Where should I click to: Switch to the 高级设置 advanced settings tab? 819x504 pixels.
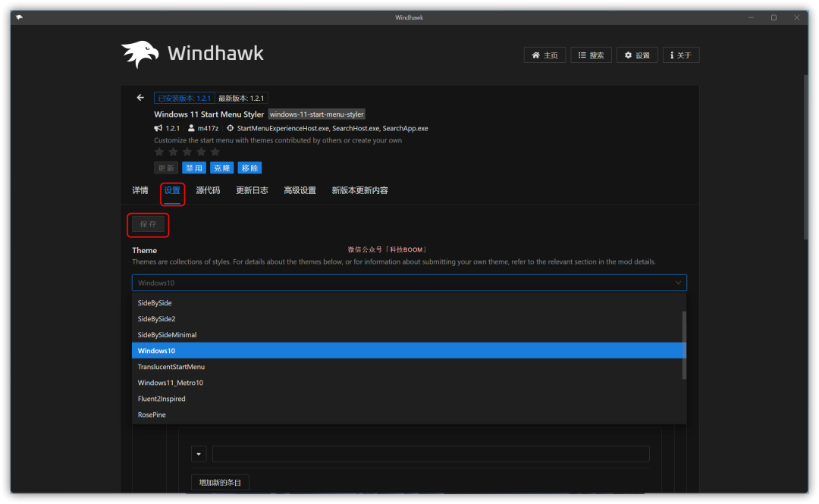click(x=300, y=191)
